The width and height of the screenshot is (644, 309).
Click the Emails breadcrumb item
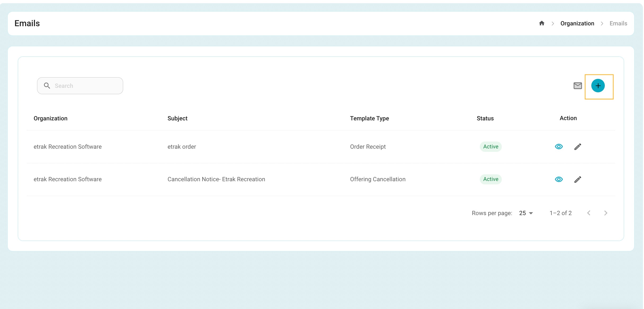click(618, 23)
